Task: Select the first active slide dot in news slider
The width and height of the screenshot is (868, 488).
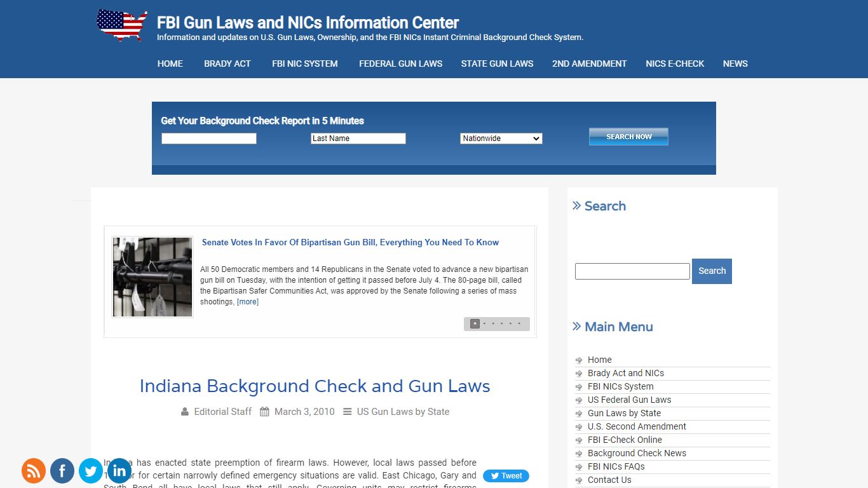Action: click(475, 323)
